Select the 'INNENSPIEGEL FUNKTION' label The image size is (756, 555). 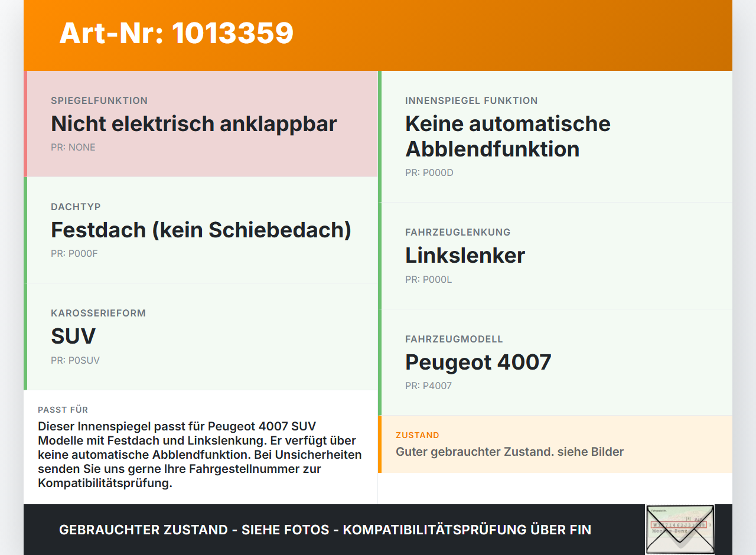click(471, 101)
